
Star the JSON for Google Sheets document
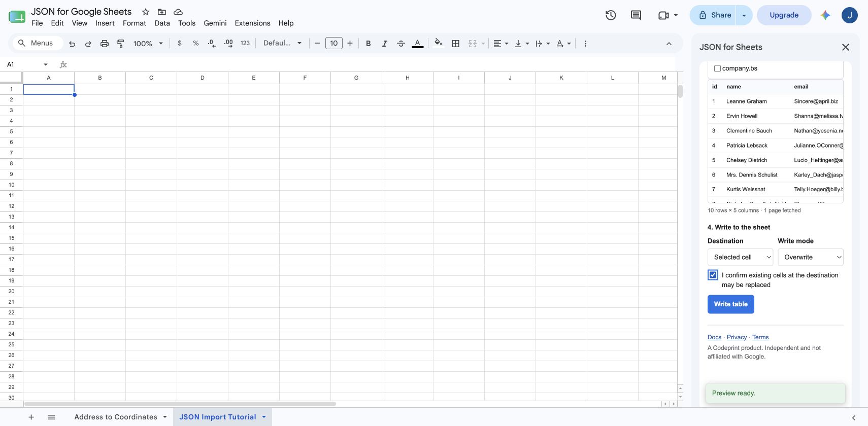click(x=146, y=12)
